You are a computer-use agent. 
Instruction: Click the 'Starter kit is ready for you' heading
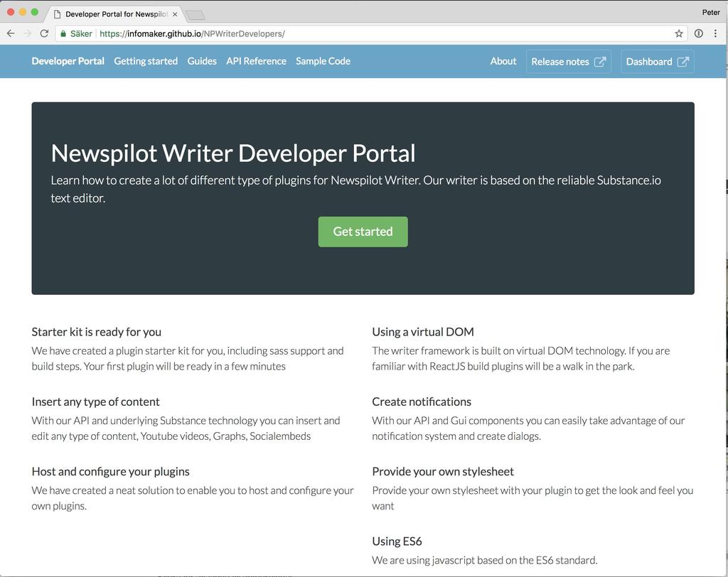click(x=97, y=332)
